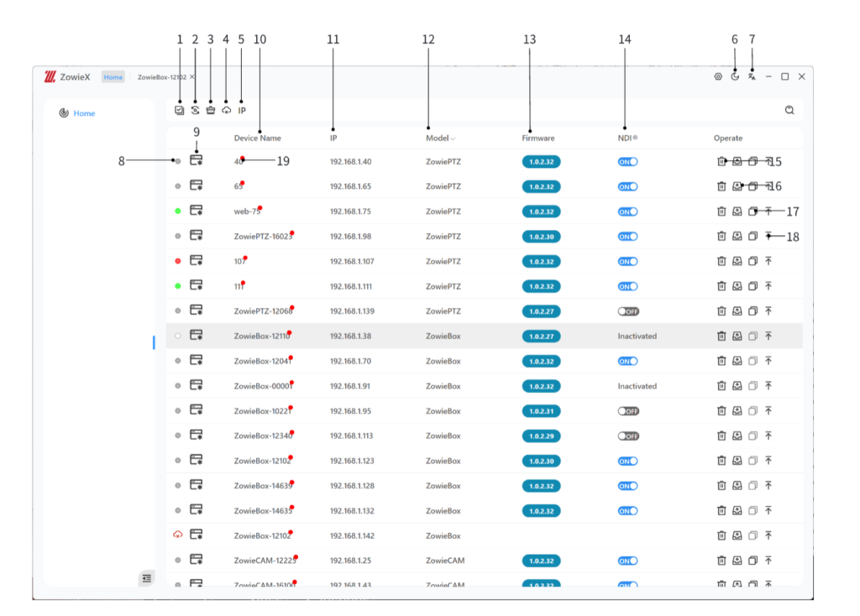Close the ZowieBox-12102 tab
This screenshot has height=616, width=860.
(192, 76)
